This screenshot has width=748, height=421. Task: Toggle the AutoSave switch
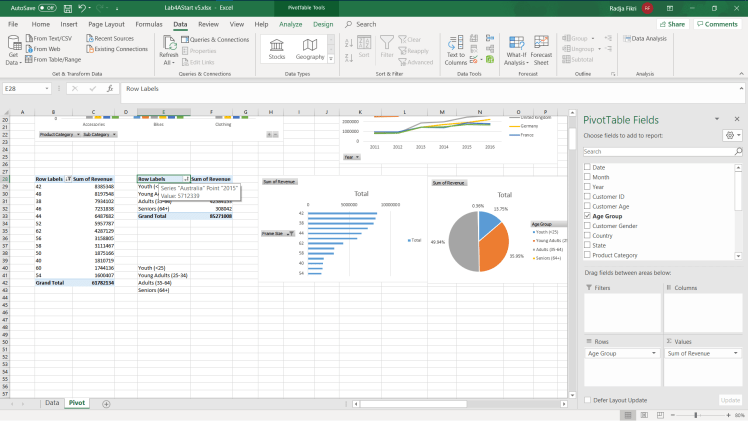coord(47,7)
